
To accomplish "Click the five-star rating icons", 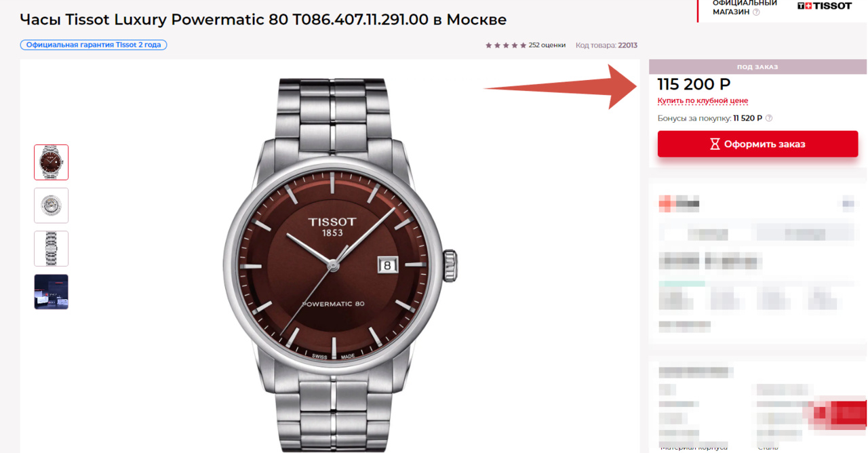I will click(506, 45).
